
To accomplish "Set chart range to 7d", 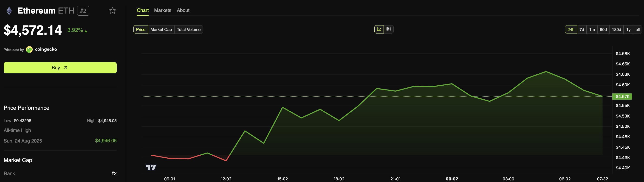I will (582, 29).
